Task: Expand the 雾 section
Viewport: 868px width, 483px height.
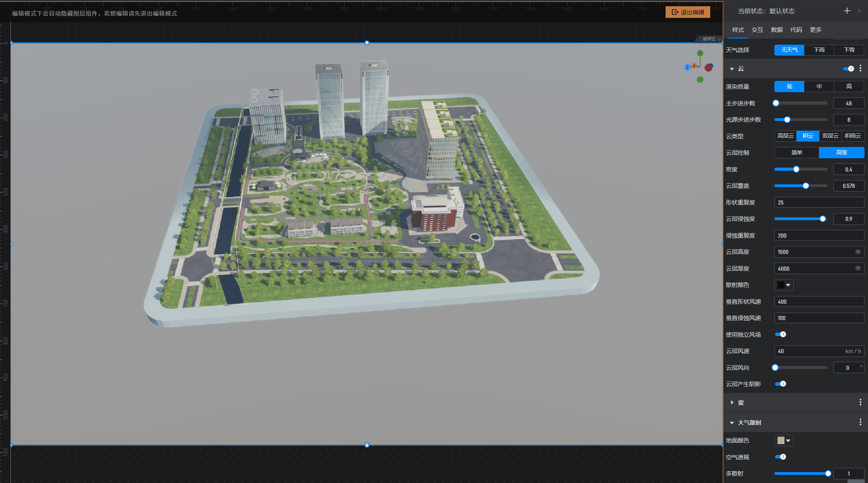Action: tap(732, 402)
